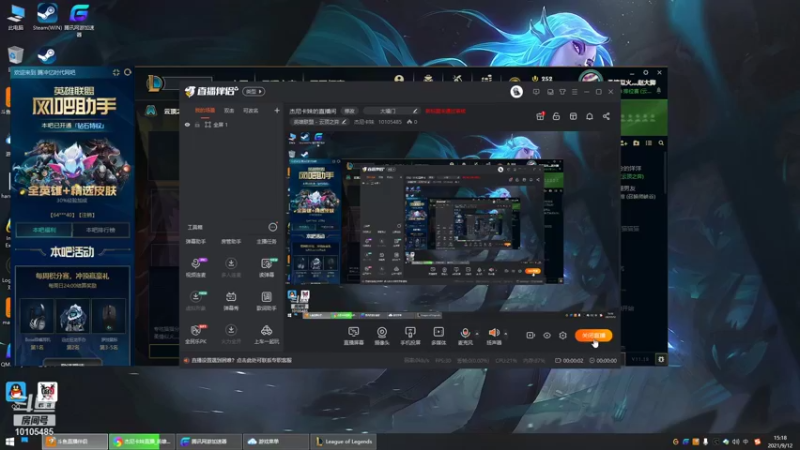Open 腾讯网游加速器 desktop shortcut
This screenshot has width=800, height=450.
tap(79, 20)
